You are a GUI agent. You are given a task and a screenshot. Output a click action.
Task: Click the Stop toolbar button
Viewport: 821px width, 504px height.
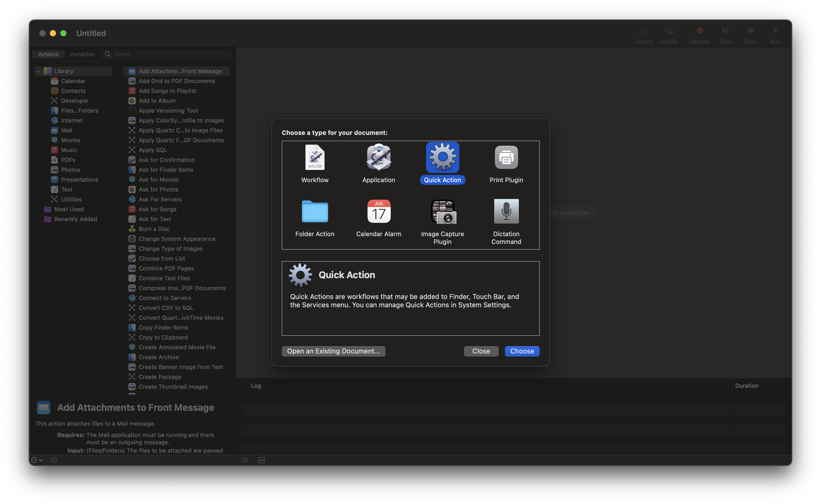[x=750, y=35]
